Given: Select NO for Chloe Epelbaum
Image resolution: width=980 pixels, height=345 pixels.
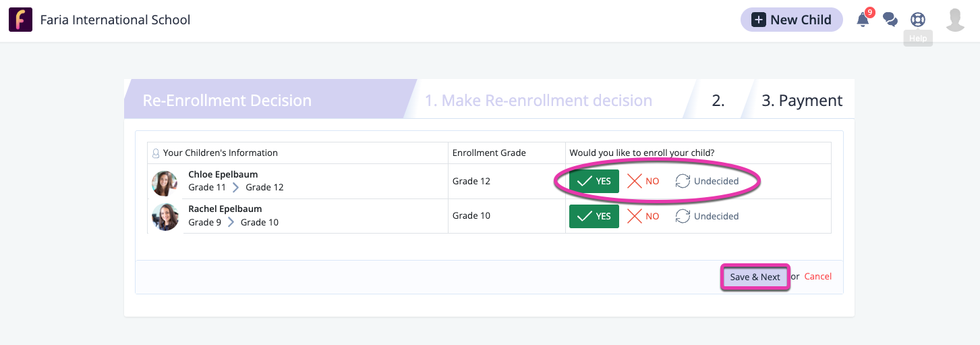Looking at the screenshot, I should tap(643, 181).
